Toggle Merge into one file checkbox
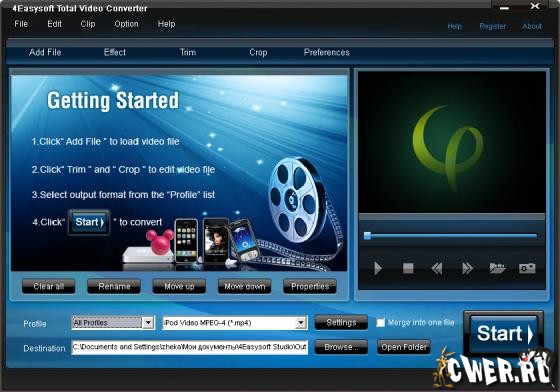This screenshot has width=560, height=392. 381,323
